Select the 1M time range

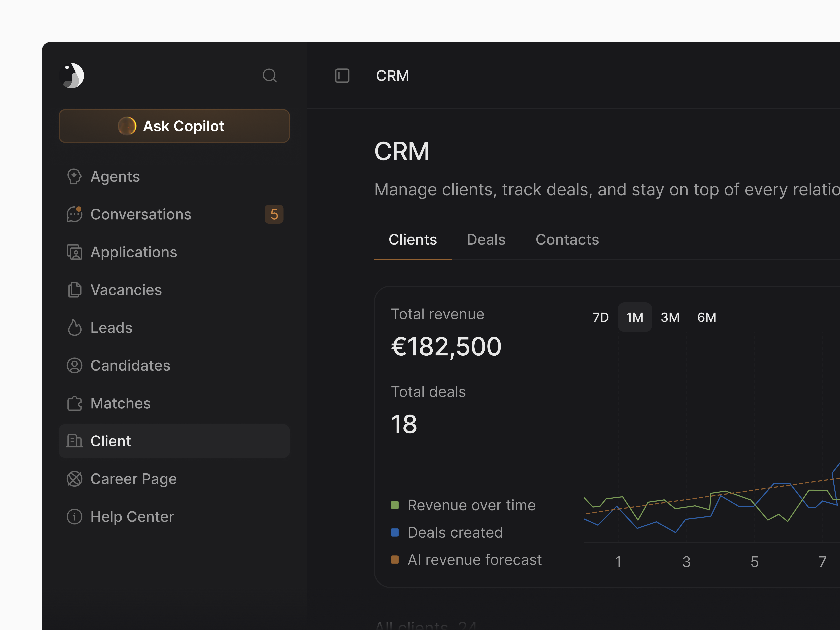pos(635,317)
